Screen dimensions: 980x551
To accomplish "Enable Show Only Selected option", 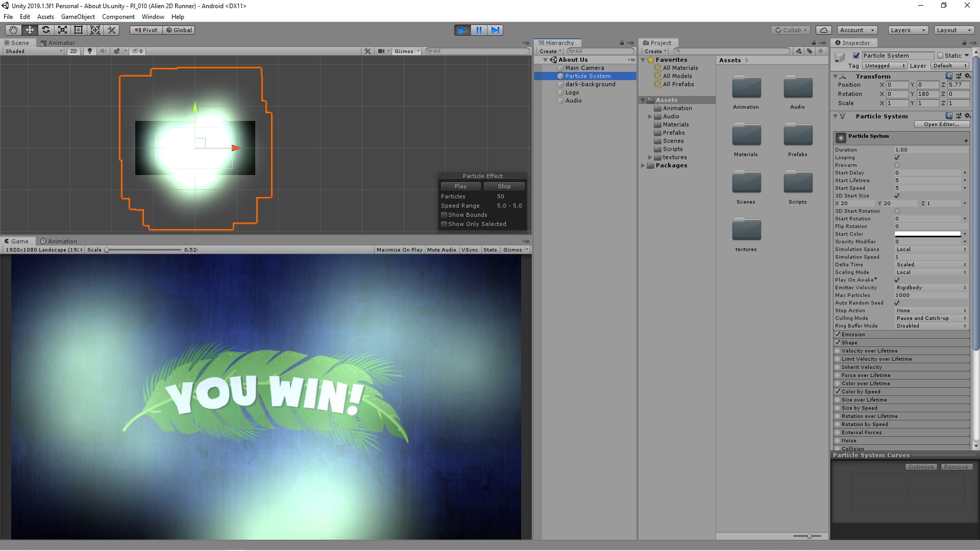I will [x=444, y=224].
